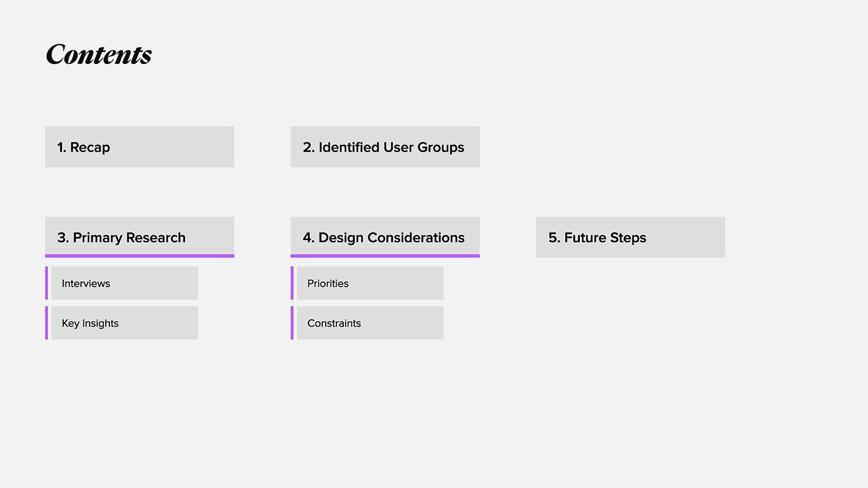The width and height of the screenshot is (868, 488).
Task: Click the numeral 5 before Future Steps
Action: 553,238
